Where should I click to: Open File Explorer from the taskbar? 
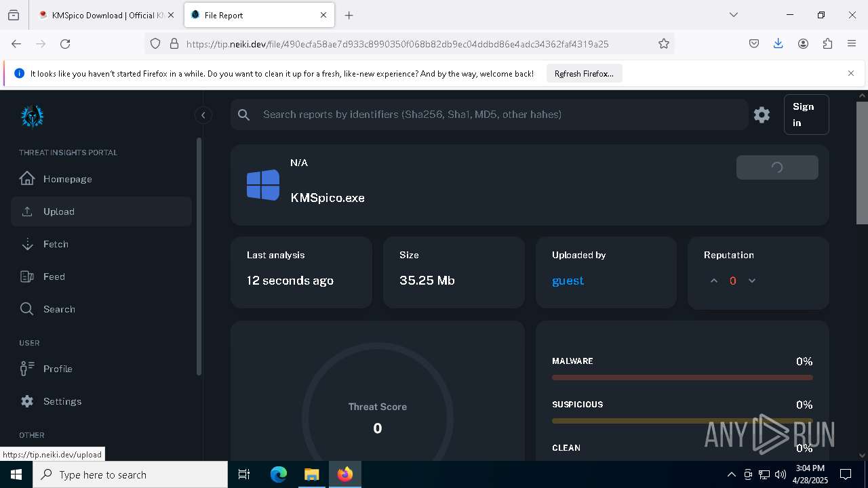click(x=312, y=474)
